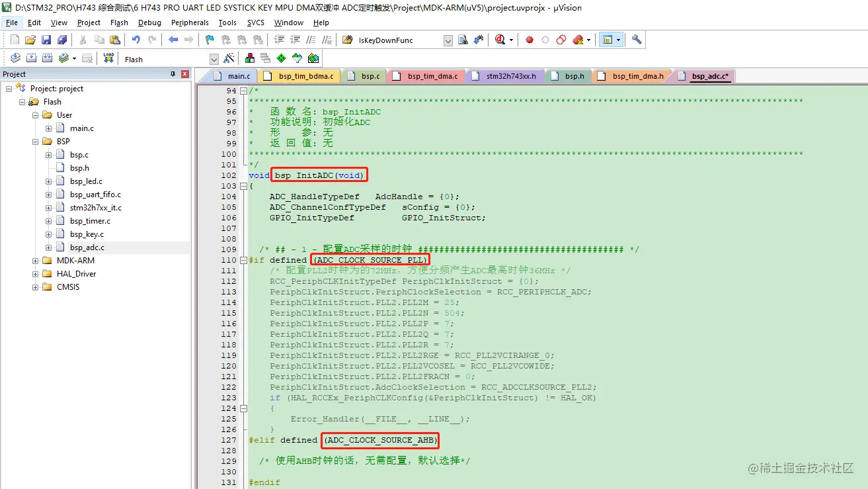The width and height of the screenshot is (868, 489).
Task: Open the Window menu
Action: coord(289,22)
